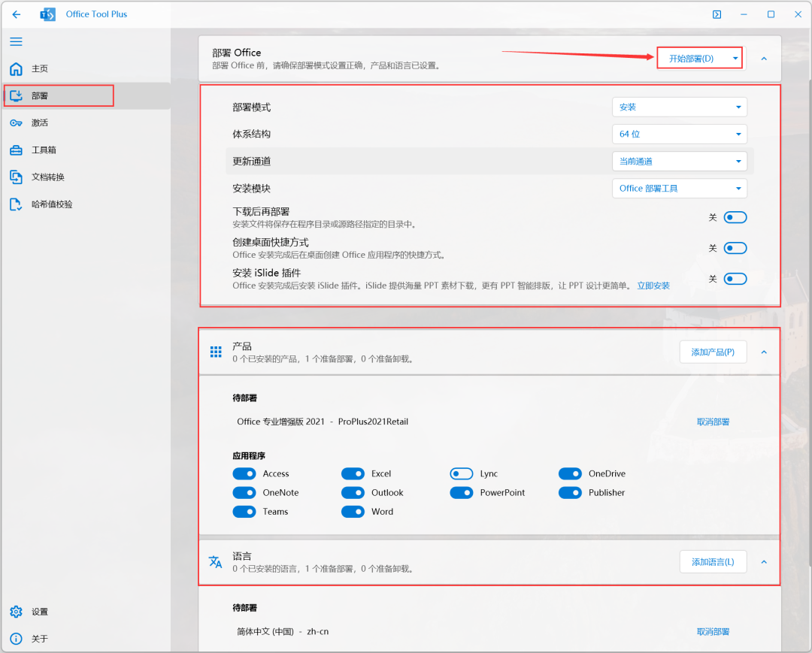Turn off the PowerPoint toggle

click(462, 493)
